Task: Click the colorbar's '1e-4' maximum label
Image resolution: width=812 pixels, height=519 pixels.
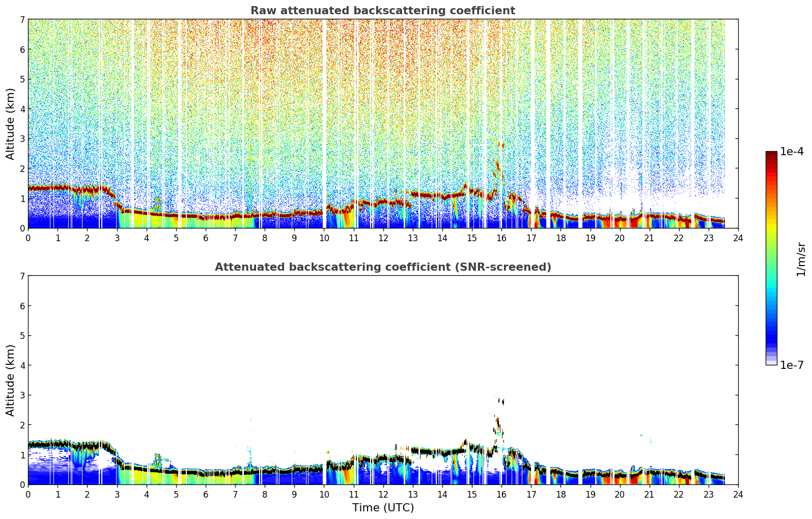Action: (792, 152)
